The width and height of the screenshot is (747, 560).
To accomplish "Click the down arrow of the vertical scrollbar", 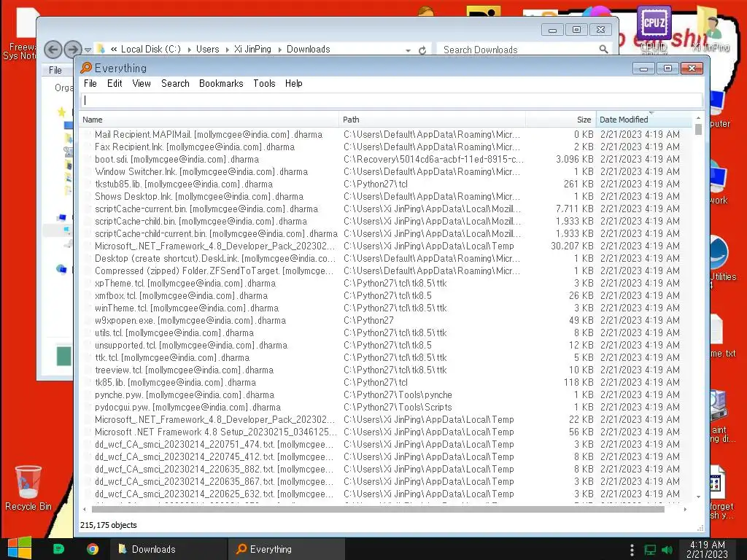I will (698, 497).
